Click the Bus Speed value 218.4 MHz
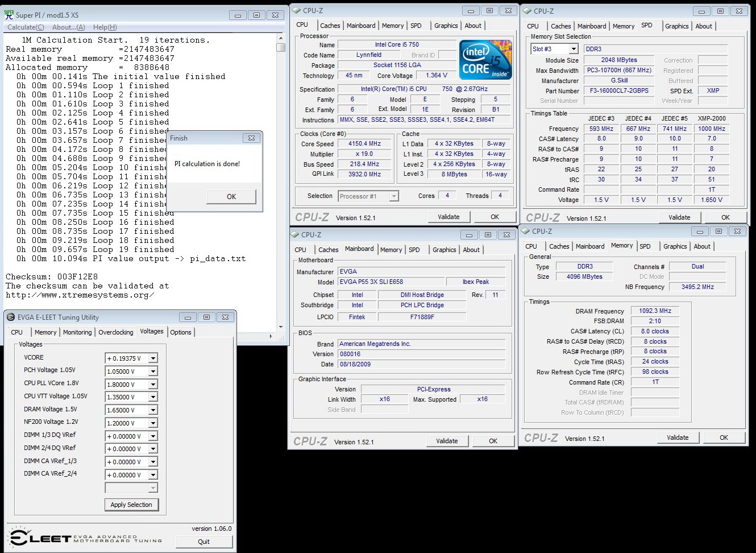The image size is (756, 553). [365, 164]
